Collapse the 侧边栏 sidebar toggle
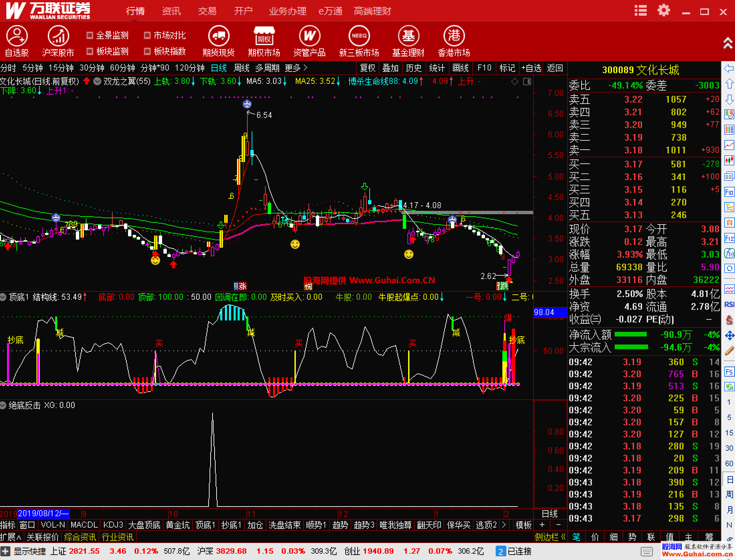Screen dimensions: 735x560 click(550, 537)
